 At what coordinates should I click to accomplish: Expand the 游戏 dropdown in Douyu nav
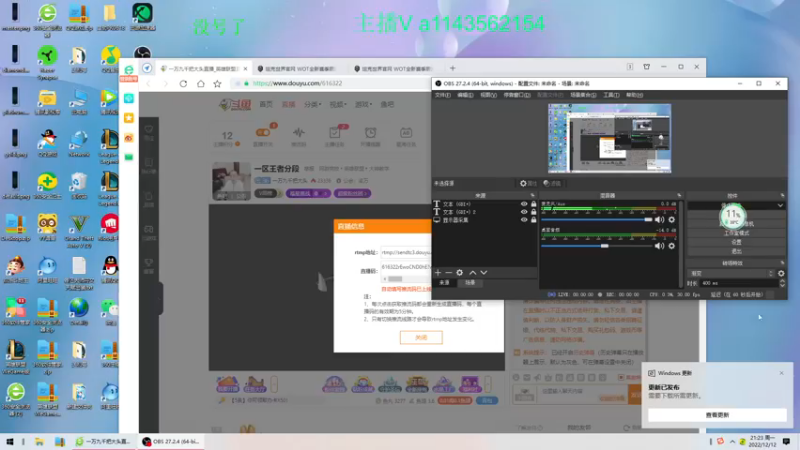[x=363, y=105]
